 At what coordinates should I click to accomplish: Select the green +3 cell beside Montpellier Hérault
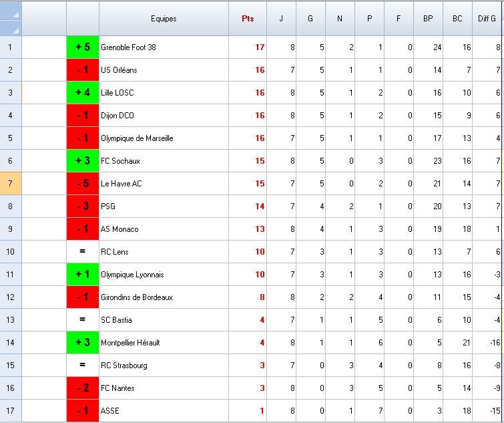(83, 343)
